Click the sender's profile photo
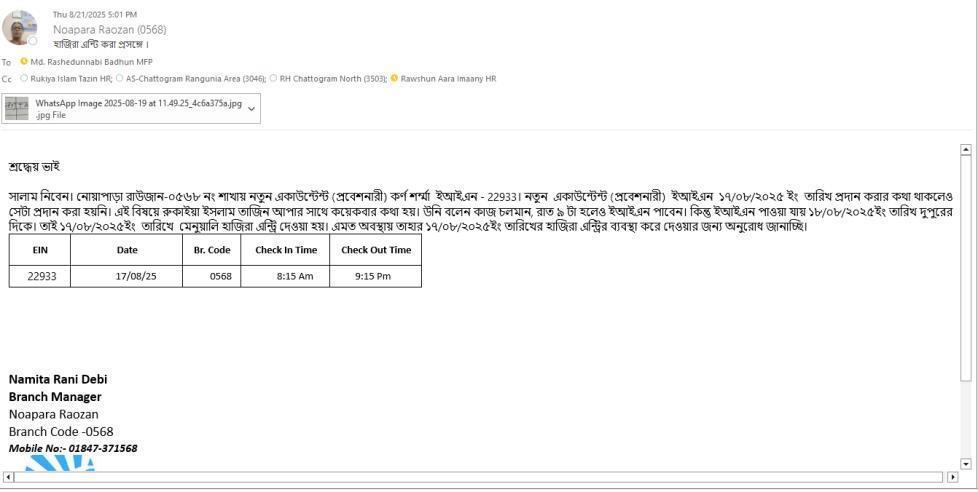Image resolution: width=978 pixels, height=492 pixels. pyautogui.click(x=19, y=28)
